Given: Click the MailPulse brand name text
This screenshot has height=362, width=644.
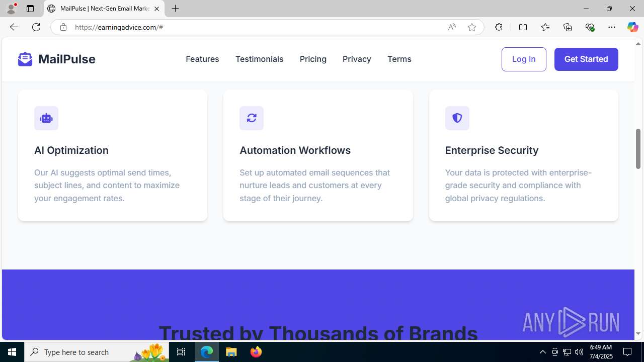Looking at the screenshot, I should pos(66,59).
